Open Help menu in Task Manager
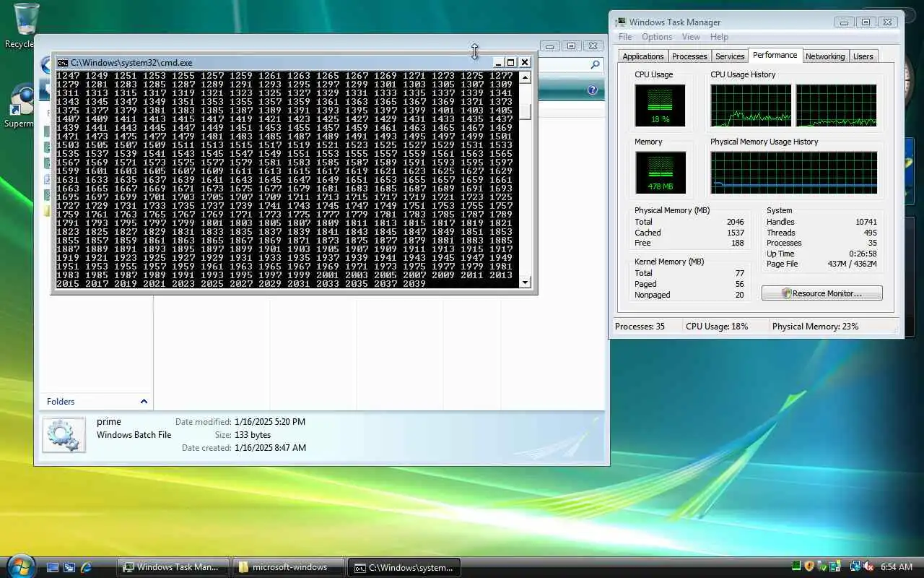 719,37
